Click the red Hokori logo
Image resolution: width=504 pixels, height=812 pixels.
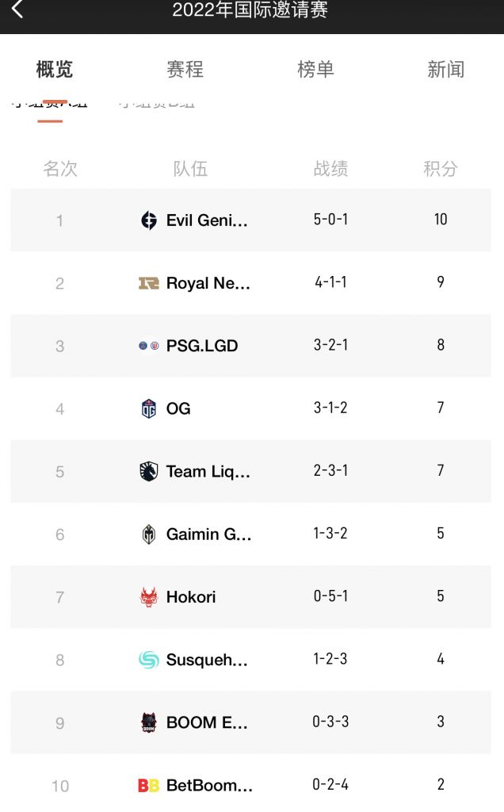tap(149, 597)
